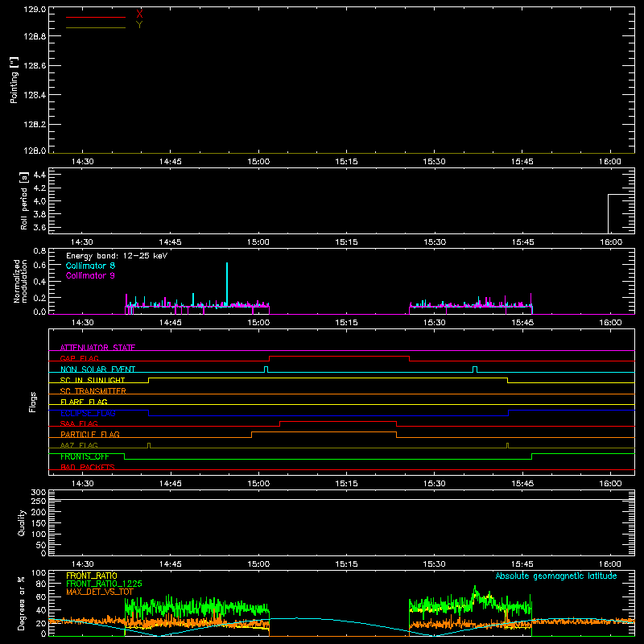Click the Quality axis label
This screenshot has height=644, width=644.
[x=22, y=522]
